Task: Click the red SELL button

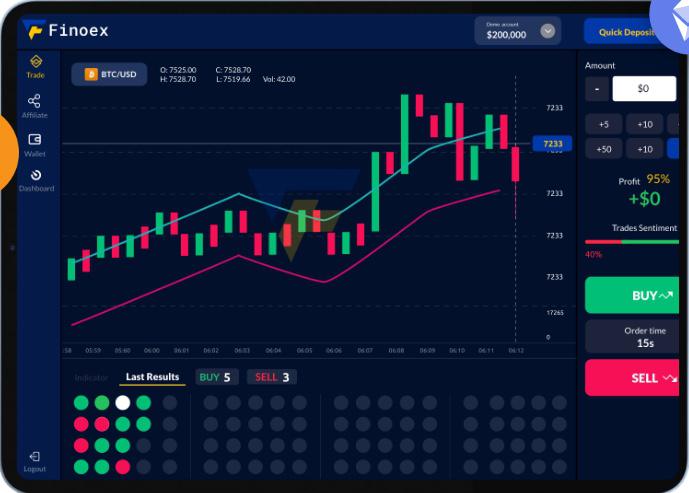Action: 633,378
